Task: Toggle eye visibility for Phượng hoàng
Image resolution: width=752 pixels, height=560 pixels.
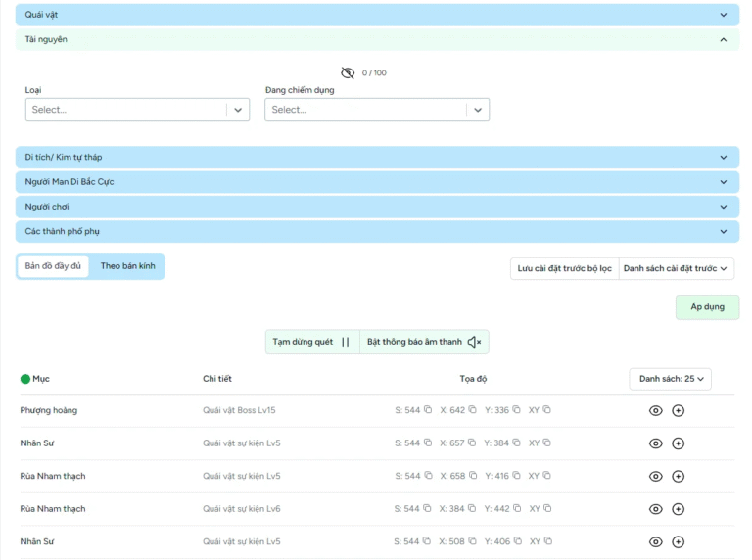Action: click(x=656, y=411)
